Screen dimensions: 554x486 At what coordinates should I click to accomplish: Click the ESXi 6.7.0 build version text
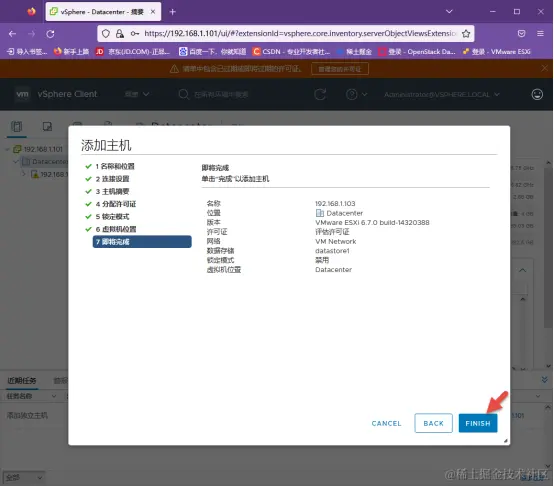pos(372,223)
